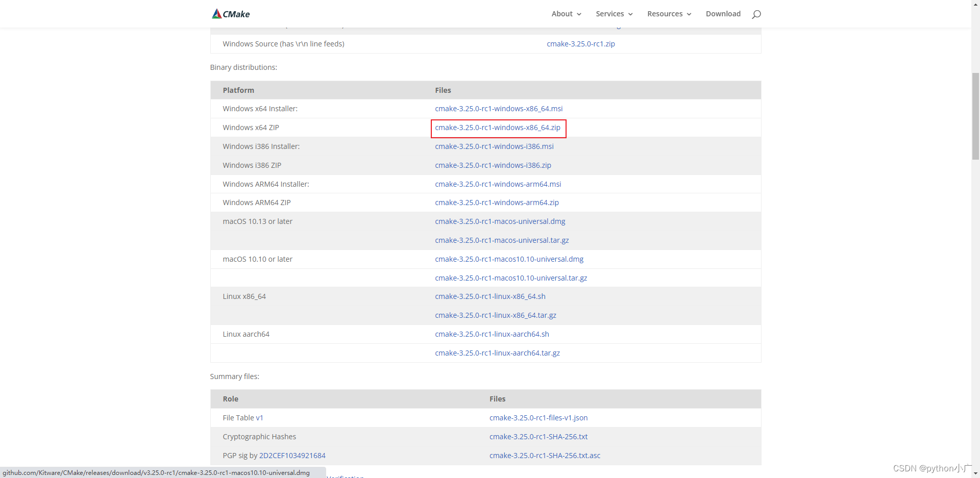Click the CMake logo in the header

point(231,14)
